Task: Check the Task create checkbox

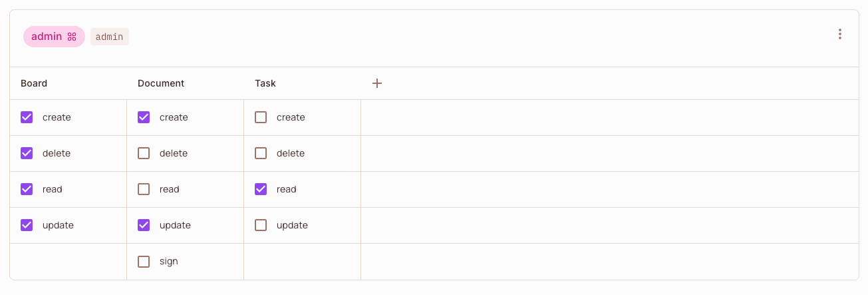Action: click(261, 117)
